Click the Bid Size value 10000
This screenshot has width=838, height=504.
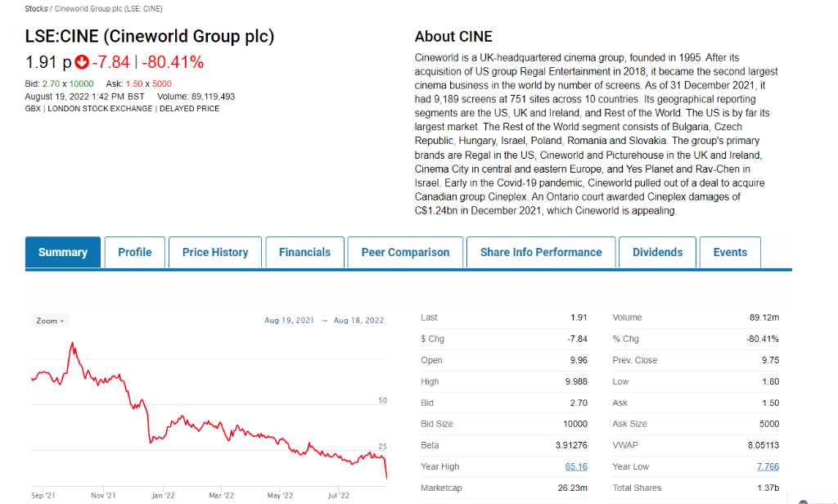[575, 424]
